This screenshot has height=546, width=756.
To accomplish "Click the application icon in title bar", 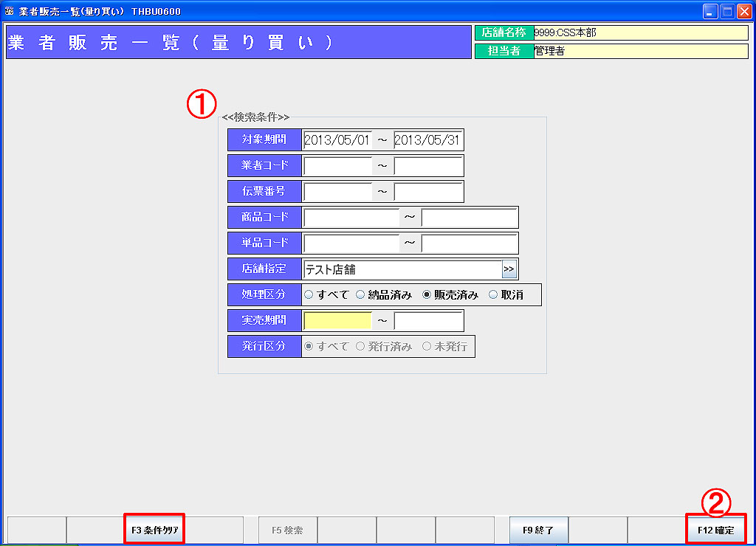I will click(x=10, y=12).
